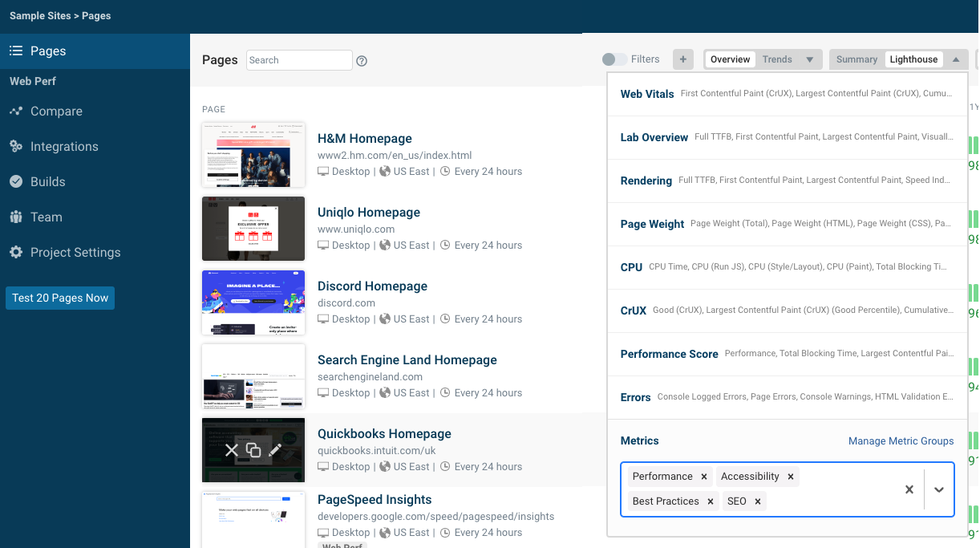Choose the Rendering metric group
Viewport: 980px width, 548px height.
click(x=788, y=181)
